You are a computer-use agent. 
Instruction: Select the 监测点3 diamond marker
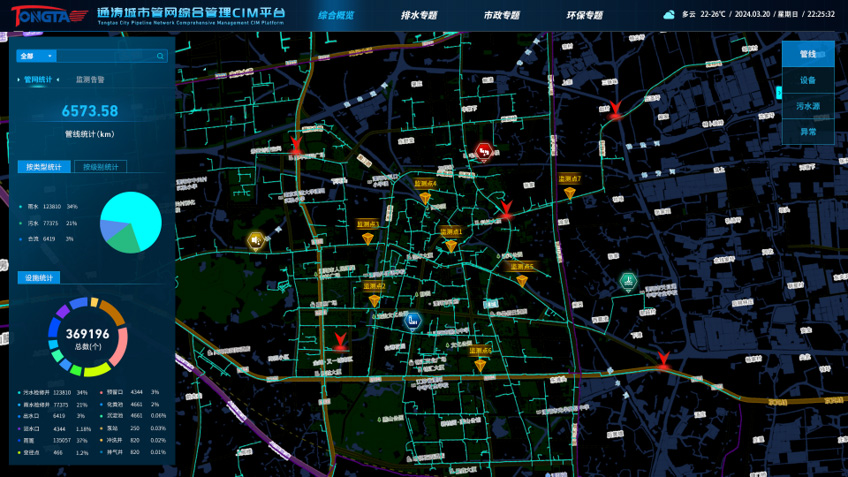(x=368, y=238)
